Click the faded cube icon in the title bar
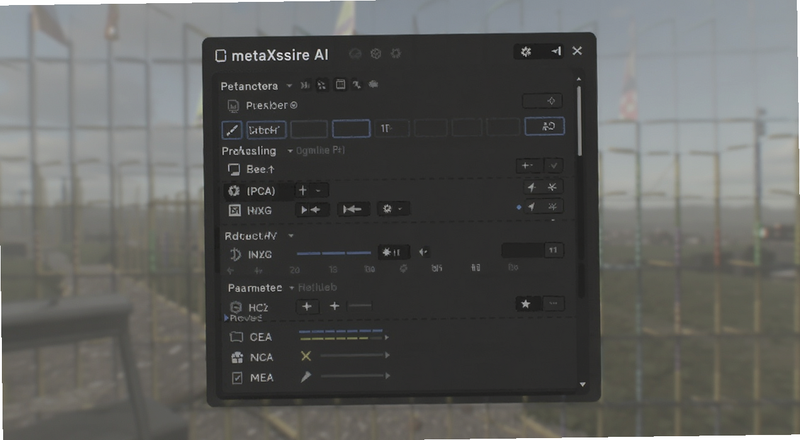 (376, 54)
